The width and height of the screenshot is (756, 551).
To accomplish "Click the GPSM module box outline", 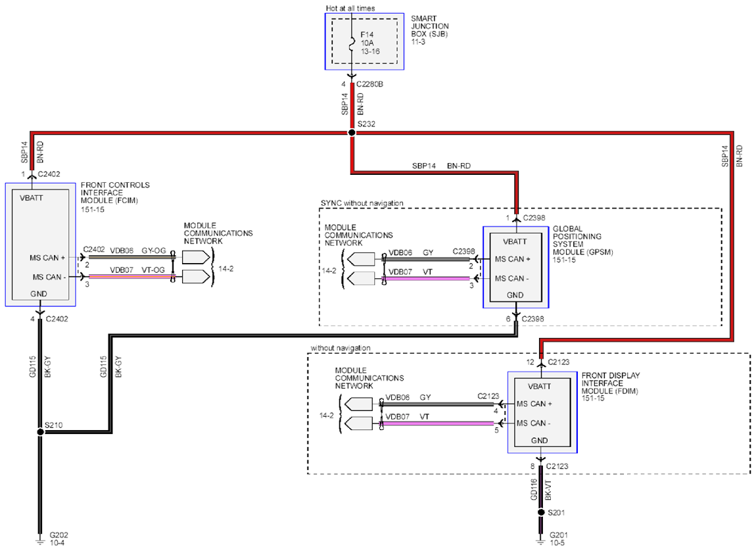I will coord(516,267).
